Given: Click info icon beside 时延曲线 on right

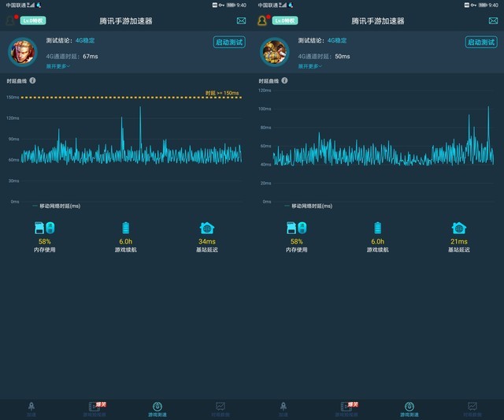Looking at the screenshot, I should point(284,80).
